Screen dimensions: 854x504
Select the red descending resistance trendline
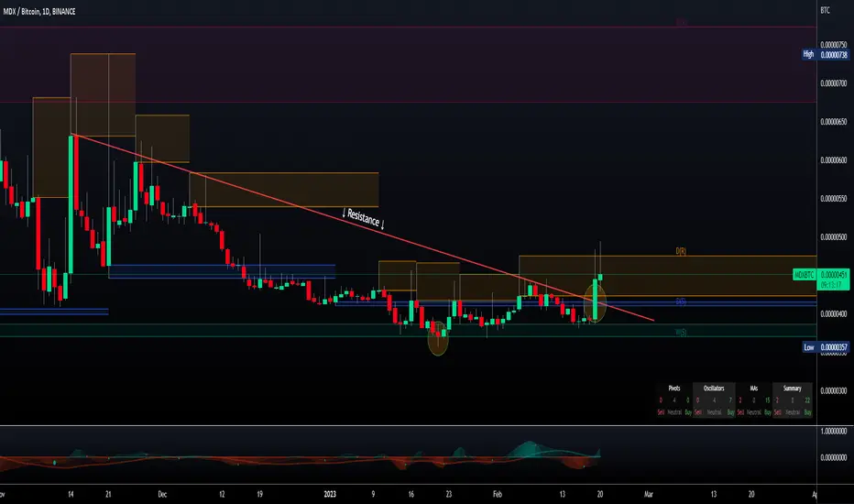click(x=363, y=227)
